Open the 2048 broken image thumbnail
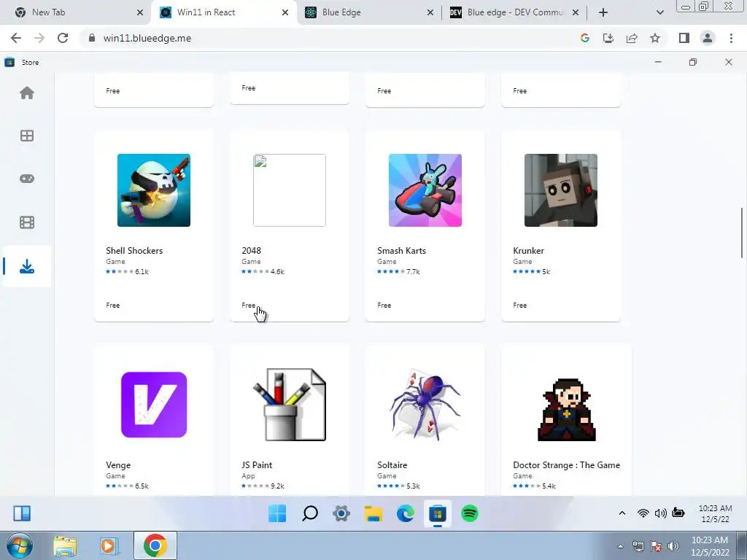Viewport: 747px width, 560px height. click(x=290, y=190)
